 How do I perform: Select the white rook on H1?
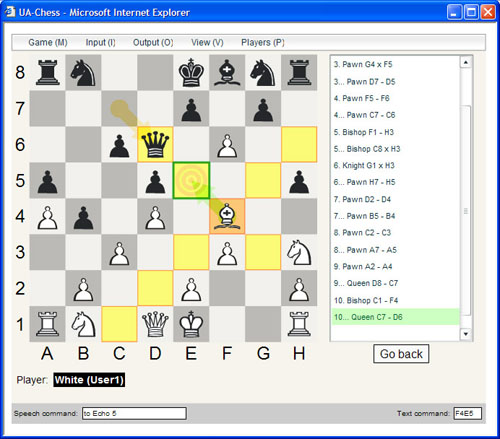click(x=299, y=324)
